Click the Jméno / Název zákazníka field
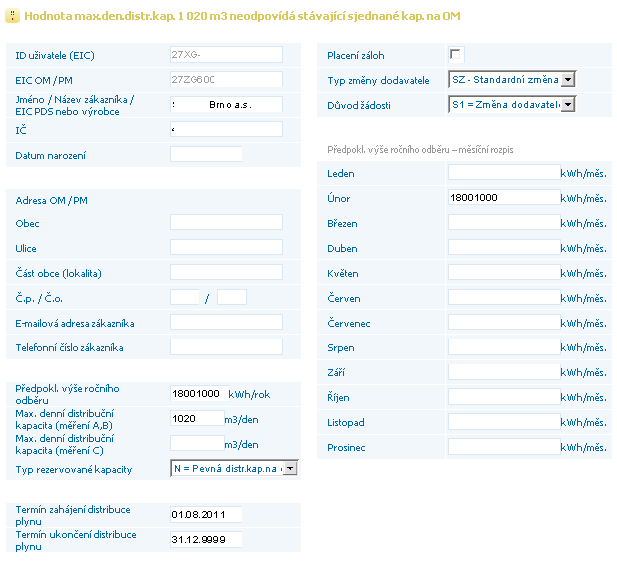The height and width of the screenshot is (561, 617). (226, 105)
